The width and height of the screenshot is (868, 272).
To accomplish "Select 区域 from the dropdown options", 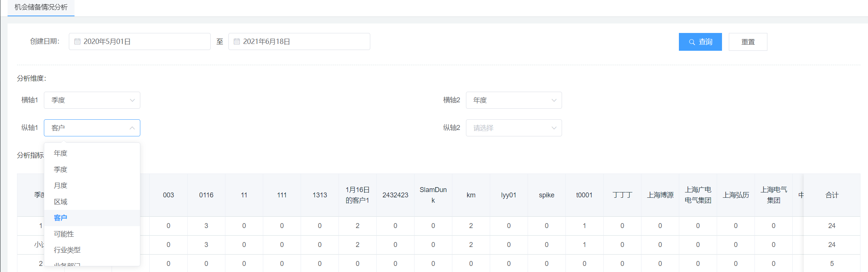I will [x=61, y=202].
